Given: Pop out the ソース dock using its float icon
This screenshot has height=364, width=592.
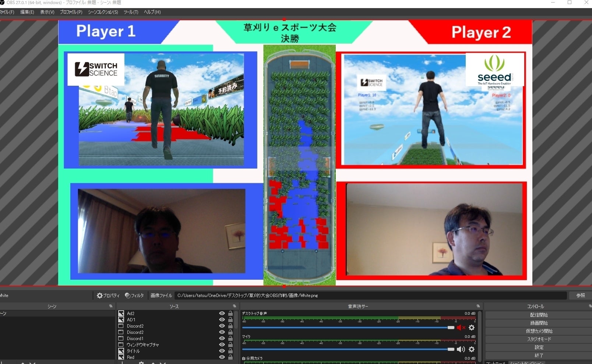Looking at the screenshot, I should (x=235, y=306).
